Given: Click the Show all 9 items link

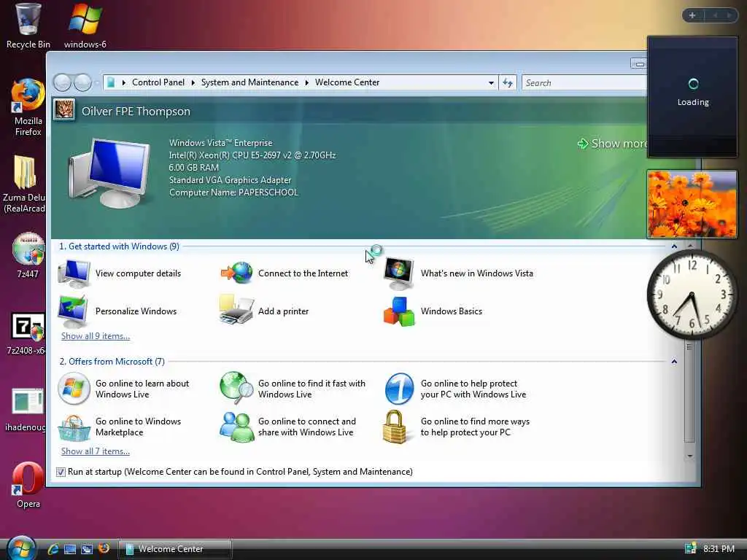Looking at the screenshot, I should (96, 336).
